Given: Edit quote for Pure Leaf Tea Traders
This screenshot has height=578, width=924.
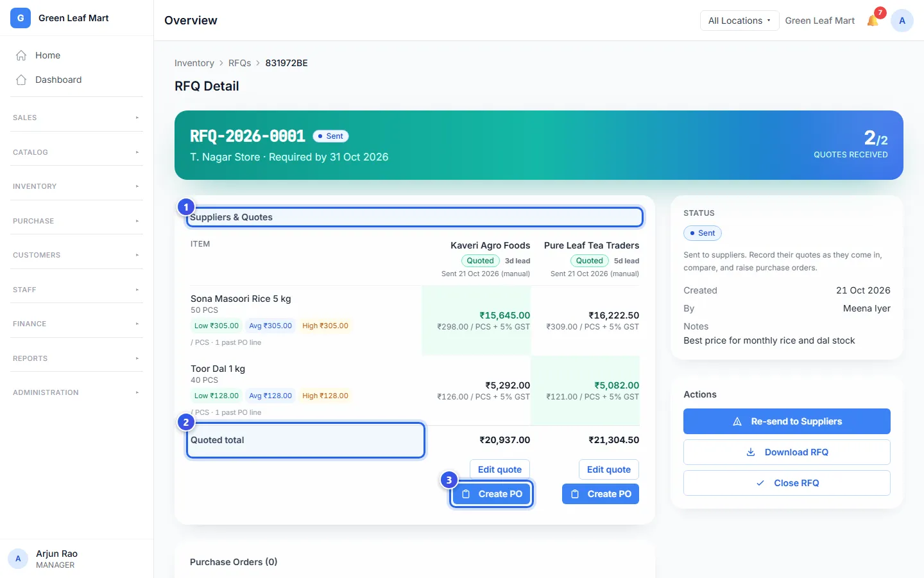Looking at the screenshot, I should click(x=609, y=469).
